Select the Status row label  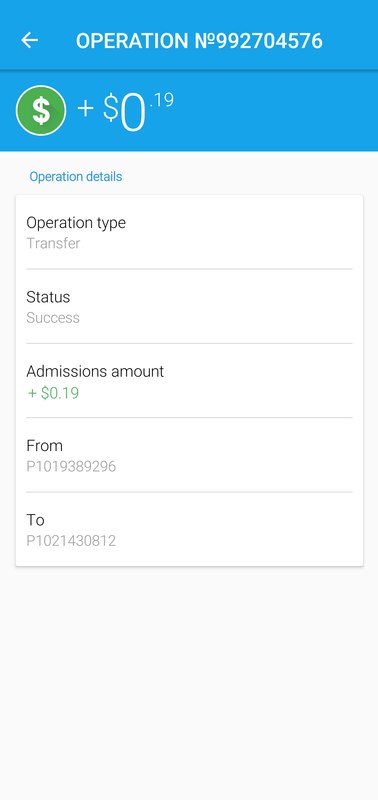(48, 297)
